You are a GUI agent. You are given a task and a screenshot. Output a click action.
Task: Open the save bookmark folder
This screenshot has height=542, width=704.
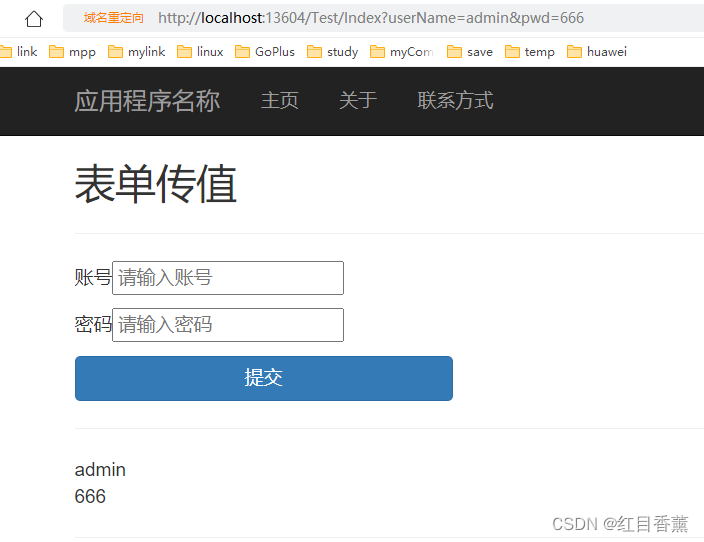pos(470,52)
